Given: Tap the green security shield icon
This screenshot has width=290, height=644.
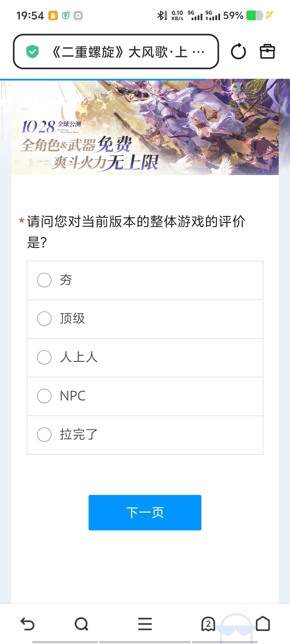Looking at the screenshot, I should (x=32, y=52).
